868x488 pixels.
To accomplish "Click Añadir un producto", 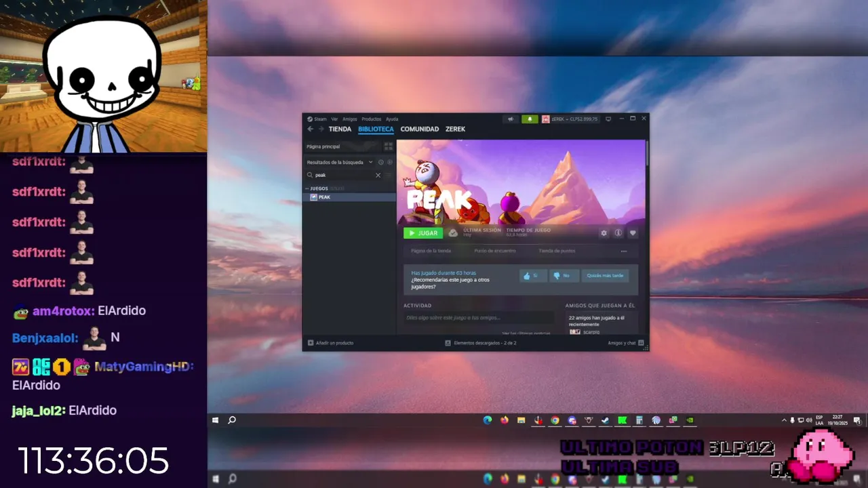I will (x=331, y=343).
